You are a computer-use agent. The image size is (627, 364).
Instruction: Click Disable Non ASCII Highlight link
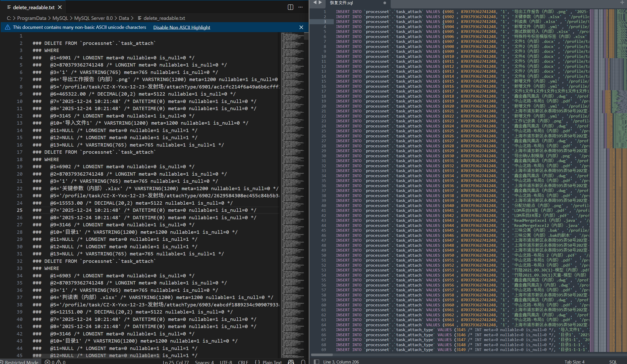[x=181, y=27]
